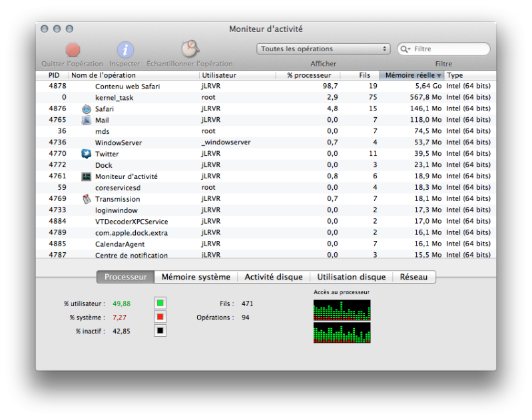Switch to the Réseau tab

click(x=414, y=277)
